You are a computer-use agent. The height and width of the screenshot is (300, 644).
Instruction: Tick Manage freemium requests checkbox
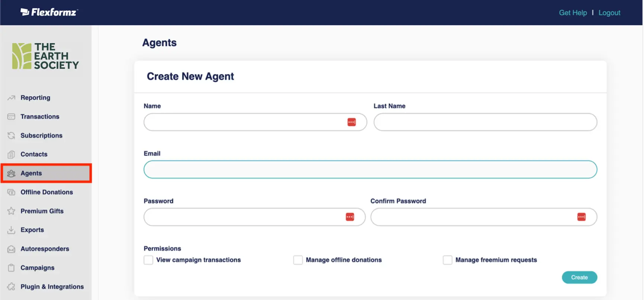click(447, 260)
